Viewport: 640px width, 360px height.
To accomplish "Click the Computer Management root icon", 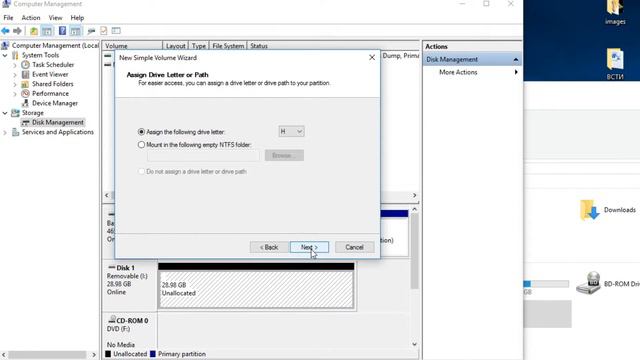I will click(5, 45).
